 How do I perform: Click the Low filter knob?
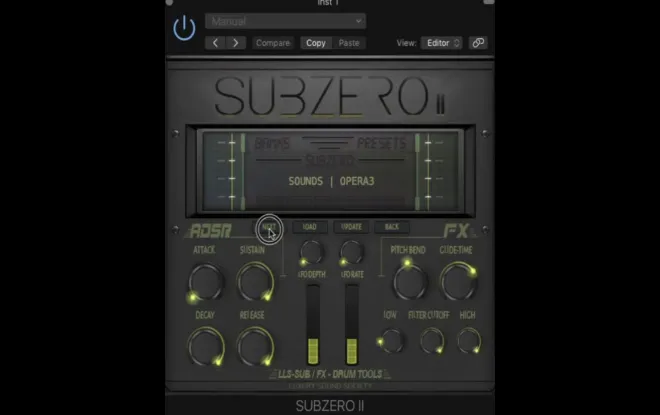coord(391,341)
